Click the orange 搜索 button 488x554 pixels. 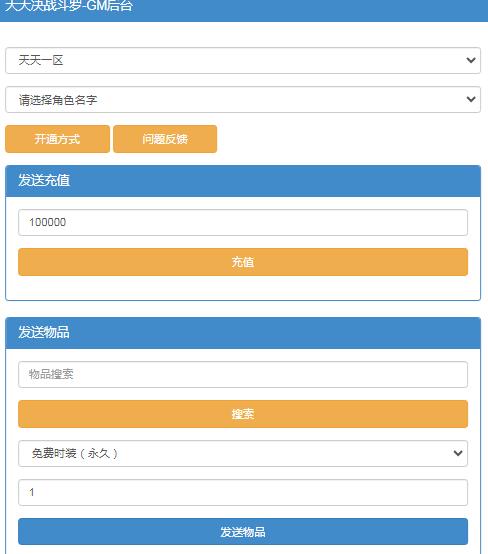(243, 414)
